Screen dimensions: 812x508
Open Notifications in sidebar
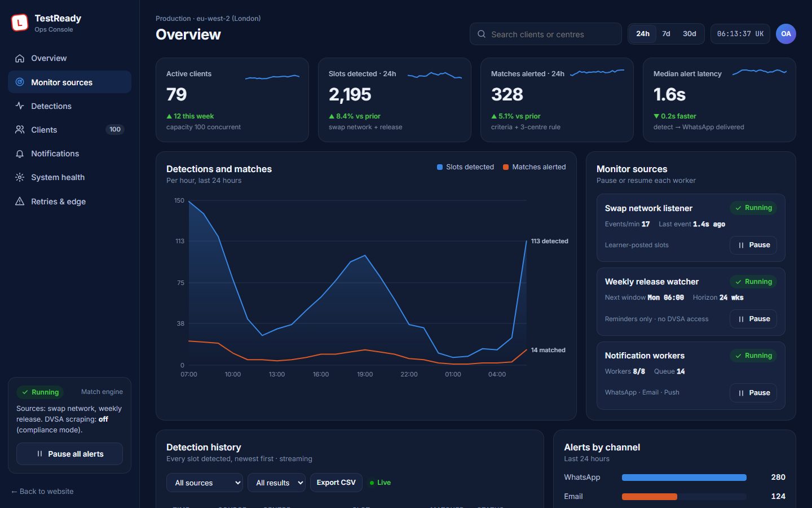click(x=69, y=154)
